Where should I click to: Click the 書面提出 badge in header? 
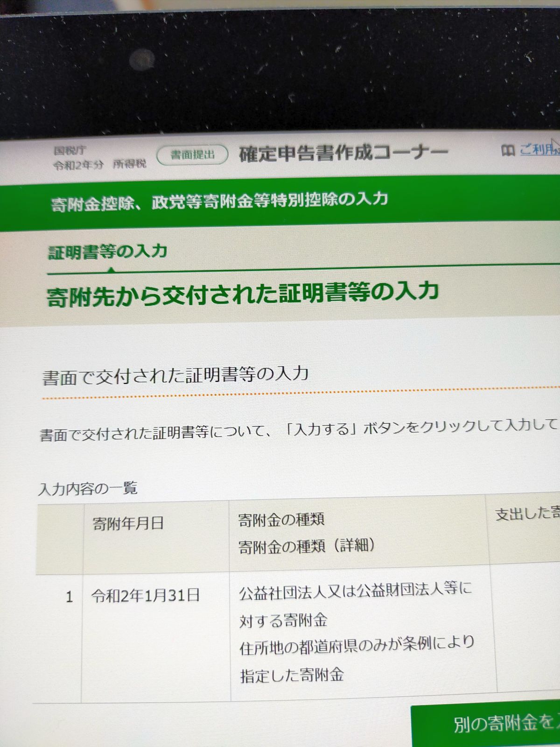192,155
